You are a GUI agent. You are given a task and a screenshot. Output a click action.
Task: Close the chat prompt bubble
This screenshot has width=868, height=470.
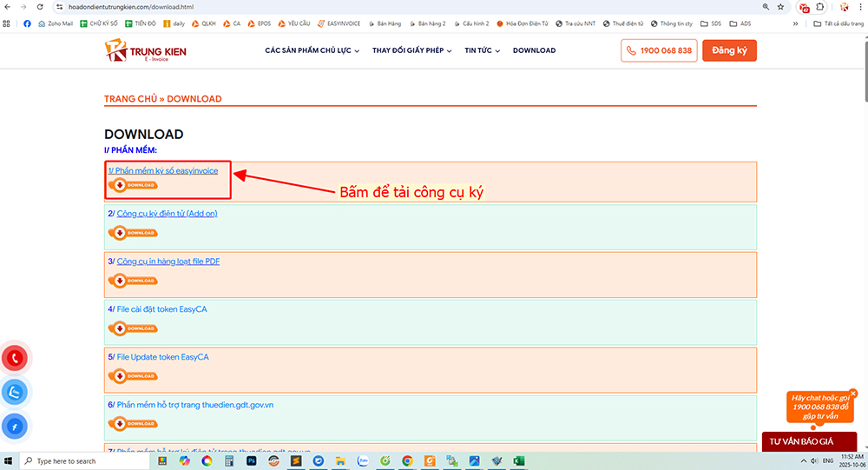(x=853, y=394)
